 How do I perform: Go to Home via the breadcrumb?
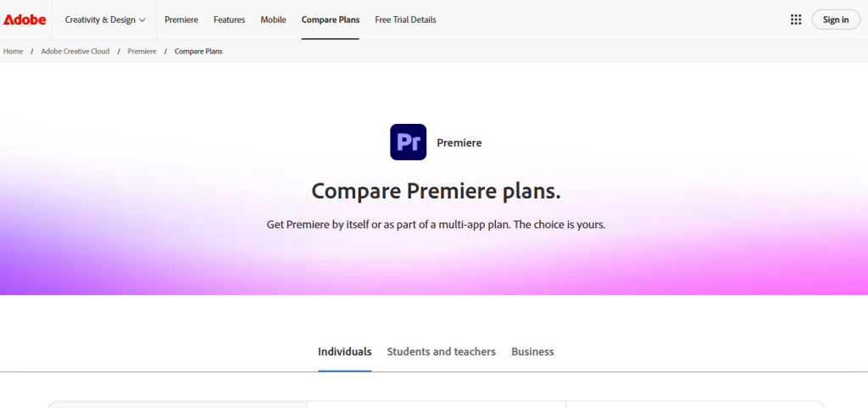pyautogui.click(x=14, y=52)
